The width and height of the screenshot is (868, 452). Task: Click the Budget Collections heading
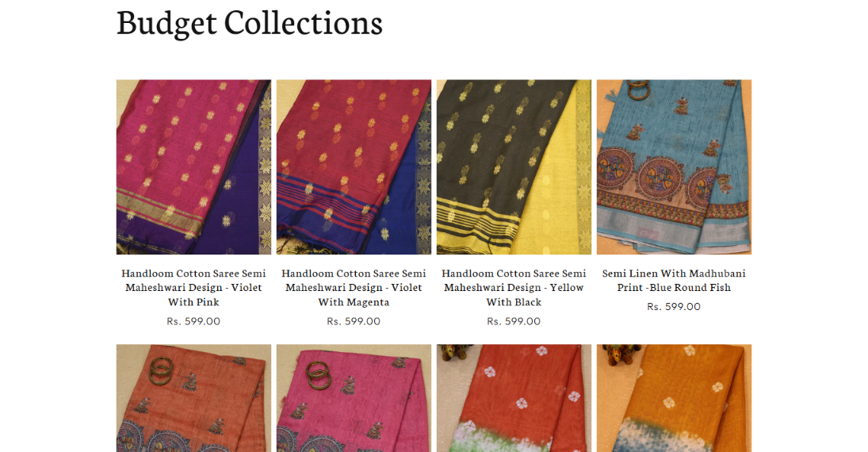coord(250,24)
